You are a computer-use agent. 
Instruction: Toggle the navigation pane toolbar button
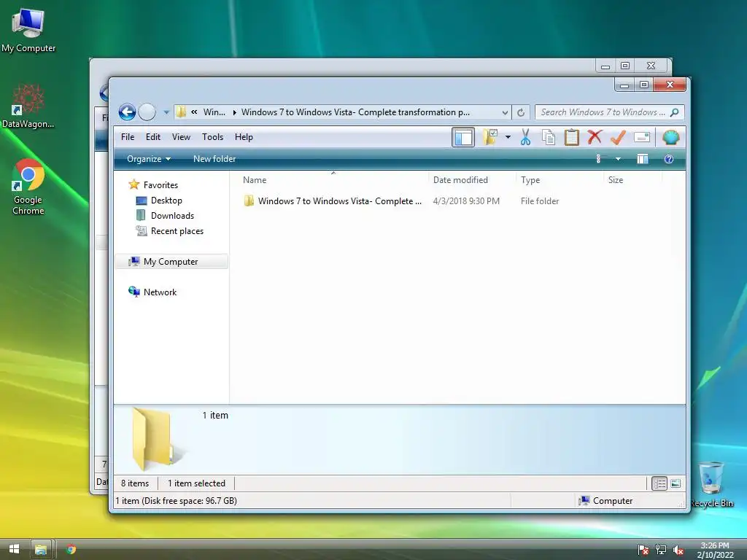pyautogui.click(x=463, y=138)
